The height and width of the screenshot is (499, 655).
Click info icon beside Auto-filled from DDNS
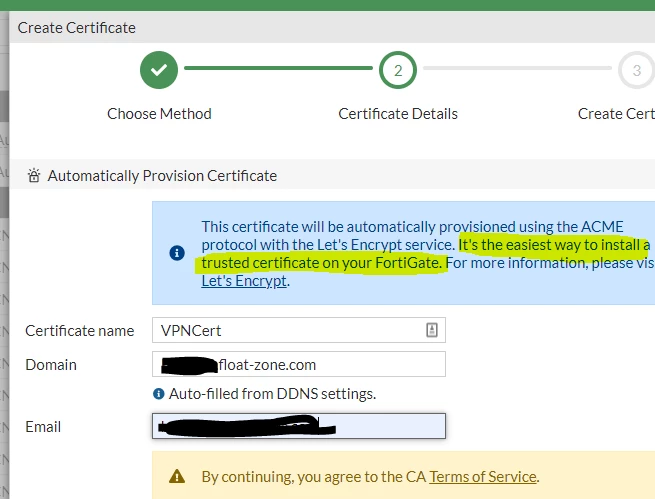tap(159, 393)
